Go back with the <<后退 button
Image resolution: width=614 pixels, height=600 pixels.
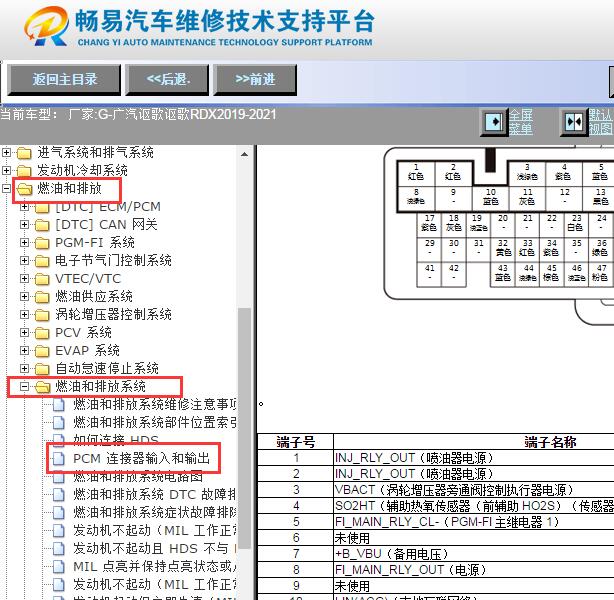tap(167, 80)
